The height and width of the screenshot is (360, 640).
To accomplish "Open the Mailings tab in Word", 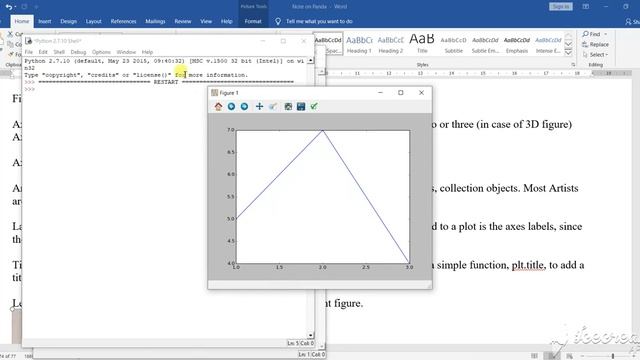I will click(x=155, y=21).
